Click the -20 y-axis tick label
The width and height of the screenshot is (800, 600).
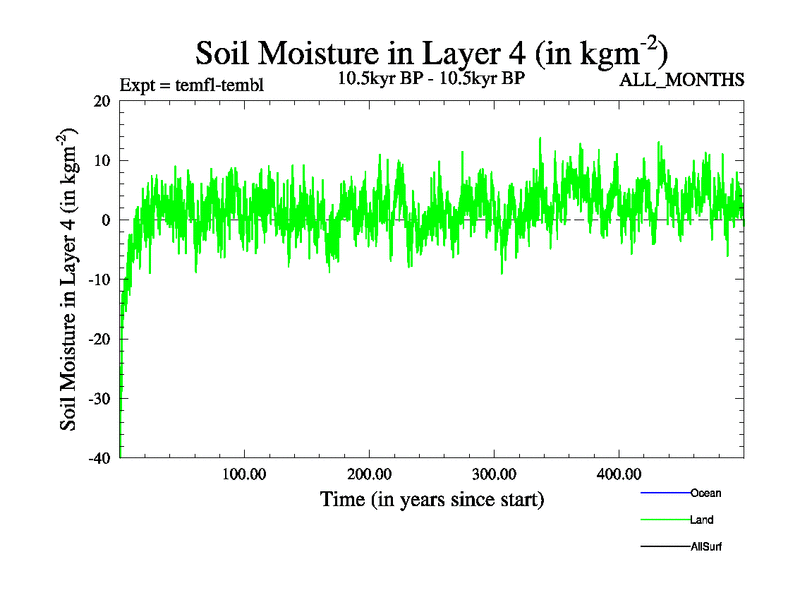[99, 338]
